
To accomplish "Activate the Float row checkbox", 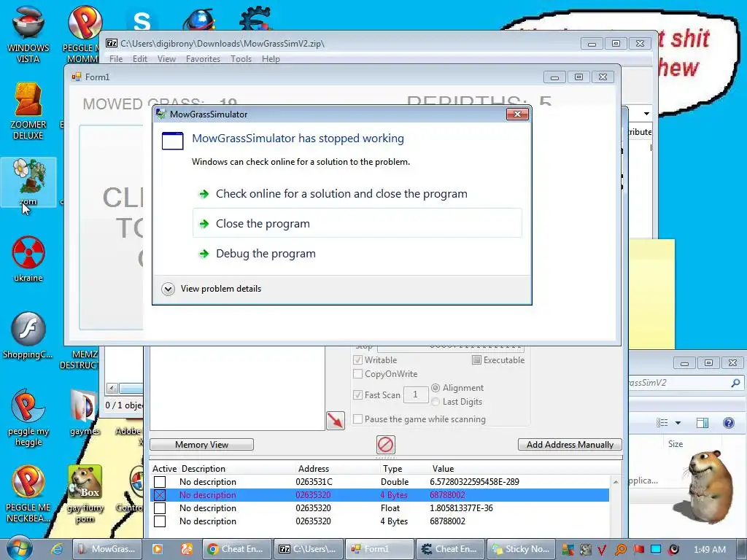I will [x=160, y=508].
